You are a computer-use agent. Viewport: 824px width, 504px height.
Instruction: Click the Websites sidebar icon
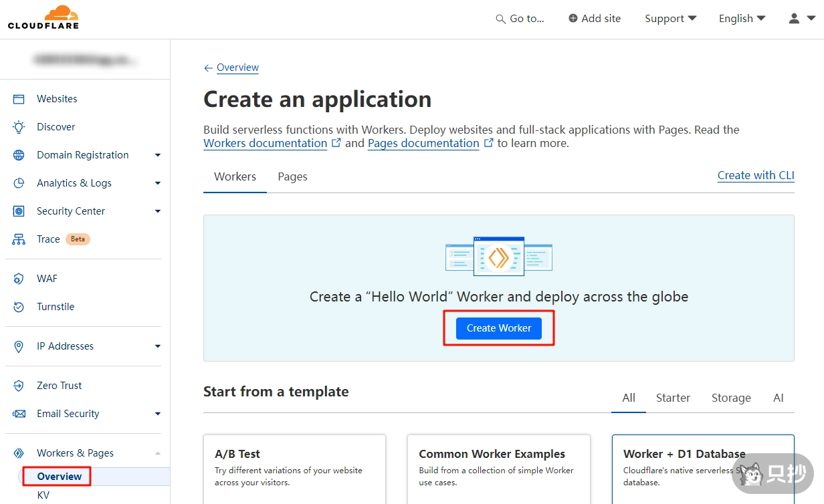coord(19,99)
